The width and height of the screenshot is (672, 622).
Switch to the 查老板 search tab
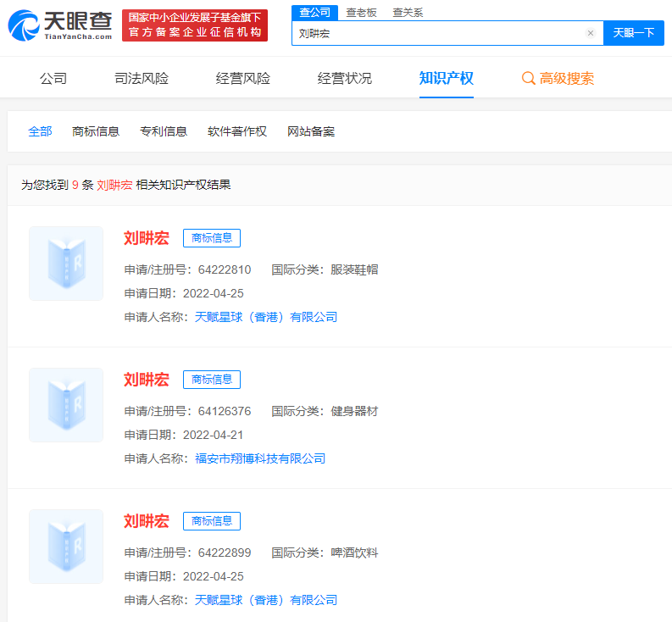(361, 13)
